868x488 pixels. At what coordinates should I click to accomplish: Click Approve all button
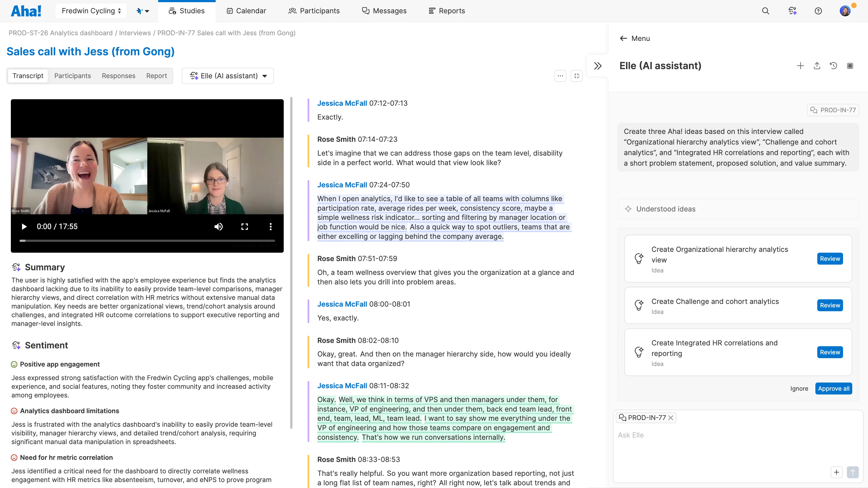point(833,388)
